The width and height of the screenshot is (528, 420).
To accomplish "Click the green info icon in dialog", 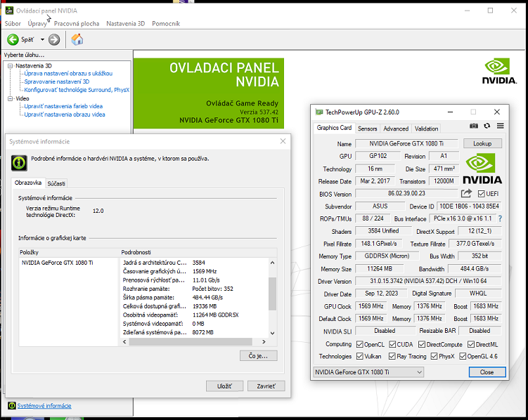I will click(19, 163).
